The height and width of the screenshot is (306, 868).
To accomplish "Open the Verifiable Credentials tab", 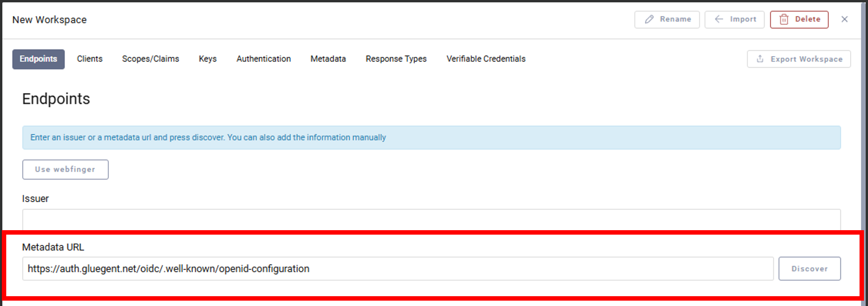I will [486, 59].
